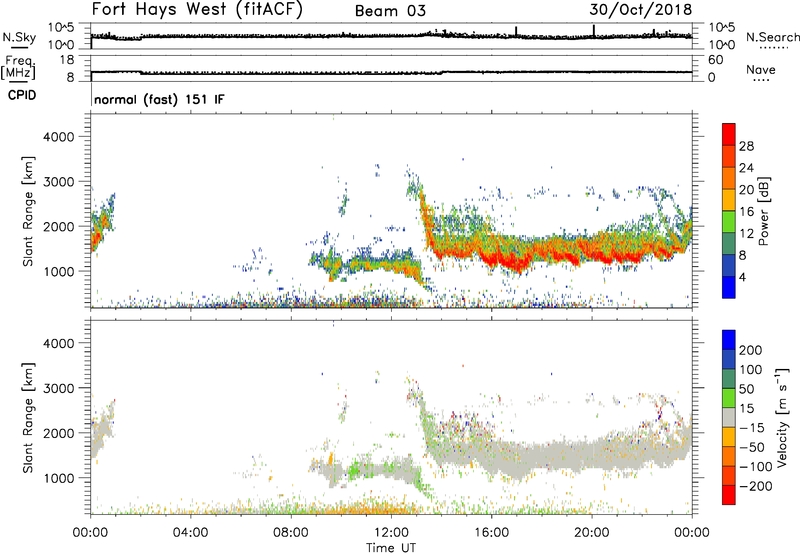Click the yellow 16–20 dB Power colorbar segment
The image size is (800, 554).
click(x=729, y=199)
